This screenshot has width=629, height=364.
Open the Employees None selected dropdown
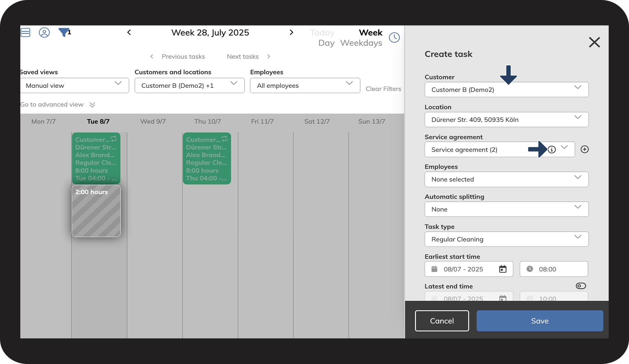click(x=507, y=179)
